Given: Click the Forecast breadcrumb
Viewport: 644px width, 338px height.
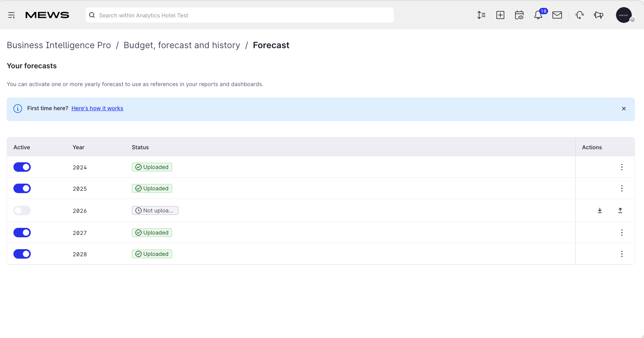Looking at the screenshot, I should [x=271, y=45].
